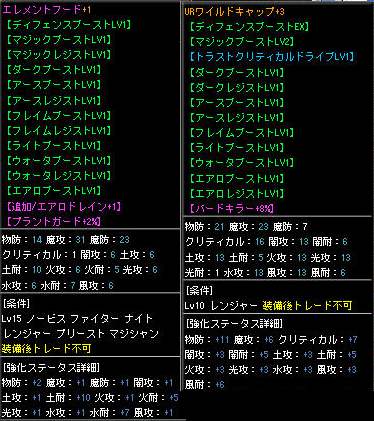Image resolution: width=374 pixels, height=421 pixels.
Task: Select the 【マジックブーストLV1】 skill line
Action: (59, 40)
